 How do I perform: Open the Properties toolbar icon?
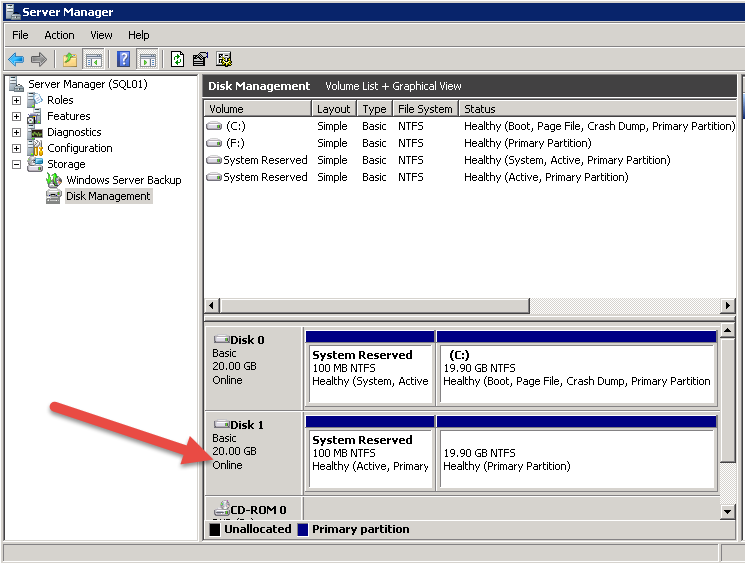tap(200, 59)
